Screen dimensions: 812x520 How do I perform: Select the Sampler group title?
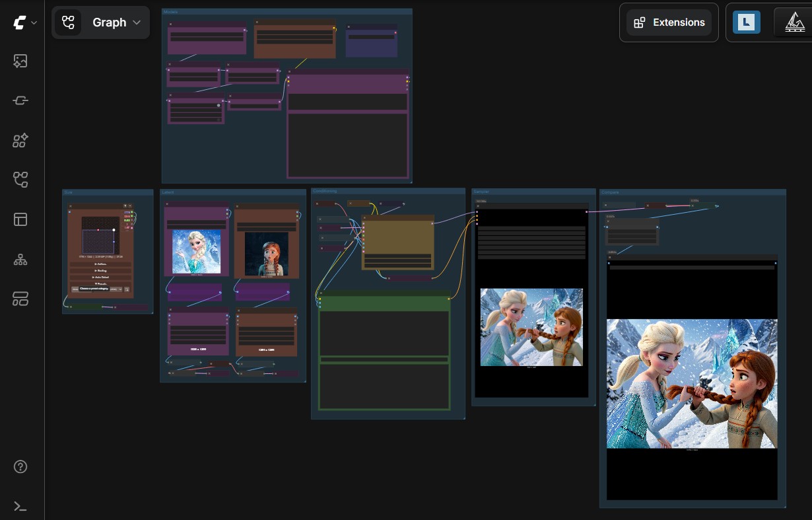click(481, 192)
